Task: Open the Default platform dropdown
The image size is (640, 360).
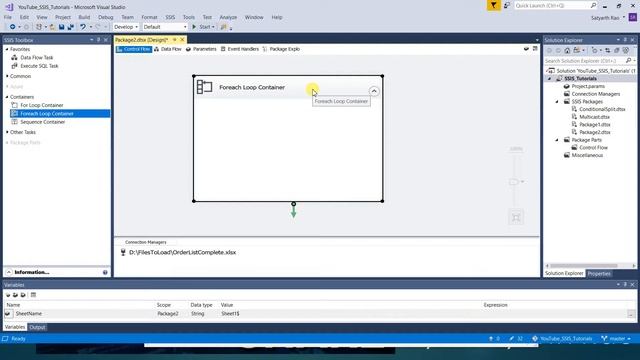Action: (165, 27)
